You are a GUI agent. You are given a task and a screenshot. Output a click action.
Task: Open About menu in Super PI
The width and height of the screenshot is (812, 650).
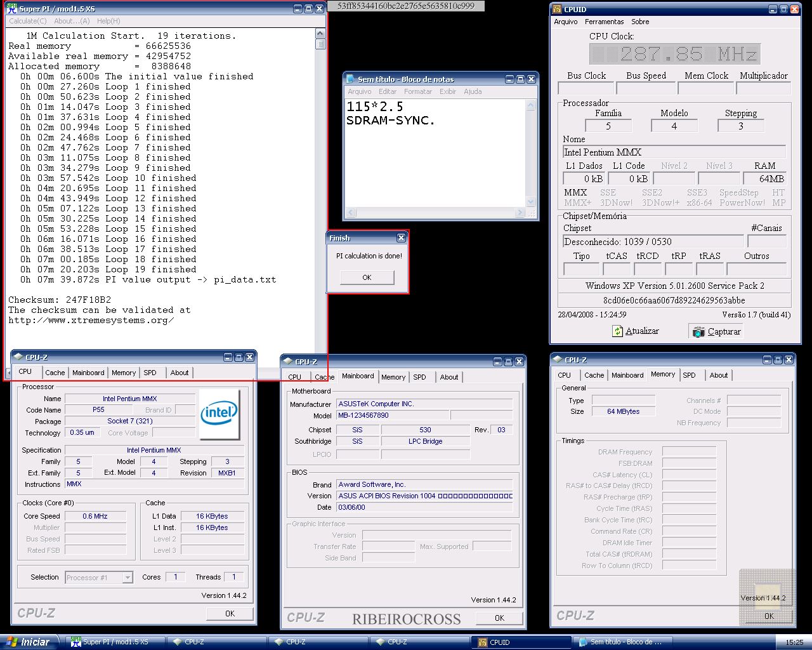pos(72,21)
